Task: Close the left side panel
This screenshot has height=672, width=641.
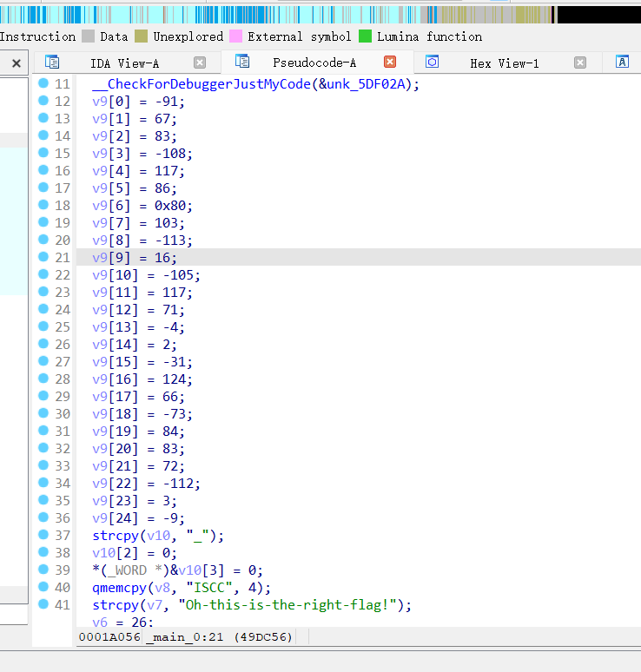Action: 17,63
